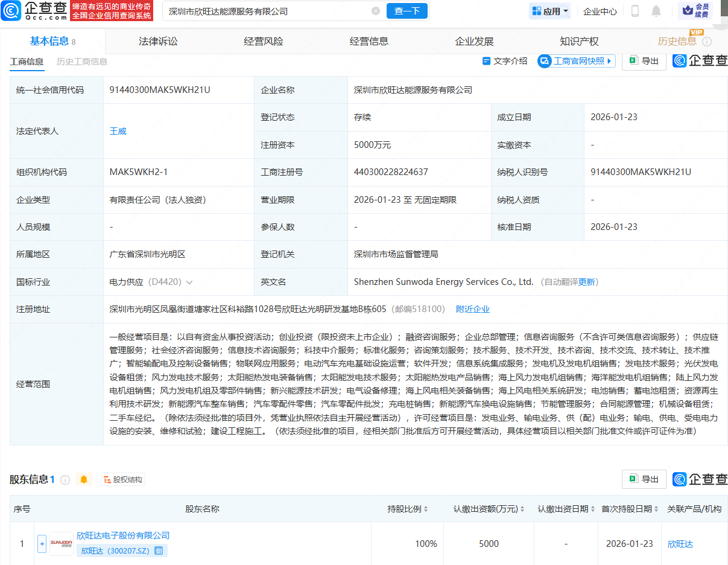Click the orange reminder bell beside 股东信息
This screenshot has height=565, width=728.
coord(84,479)
